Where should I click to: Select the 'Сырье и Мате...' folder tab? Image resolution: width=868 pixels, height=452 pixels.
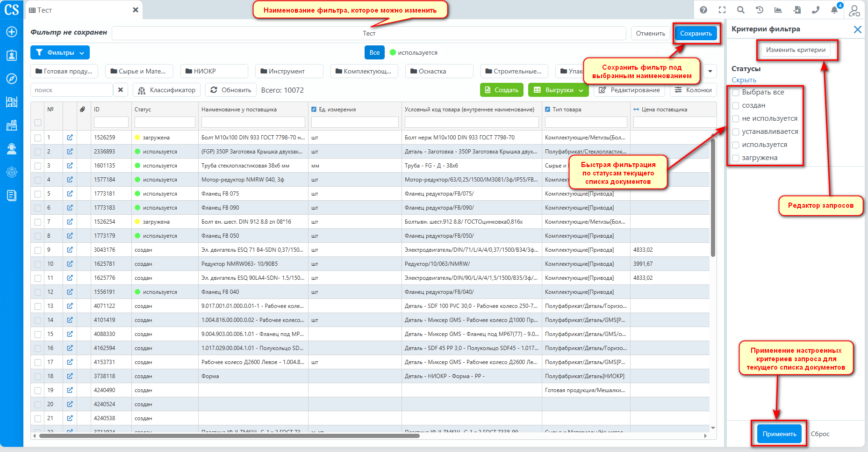[x=138, y=71]
